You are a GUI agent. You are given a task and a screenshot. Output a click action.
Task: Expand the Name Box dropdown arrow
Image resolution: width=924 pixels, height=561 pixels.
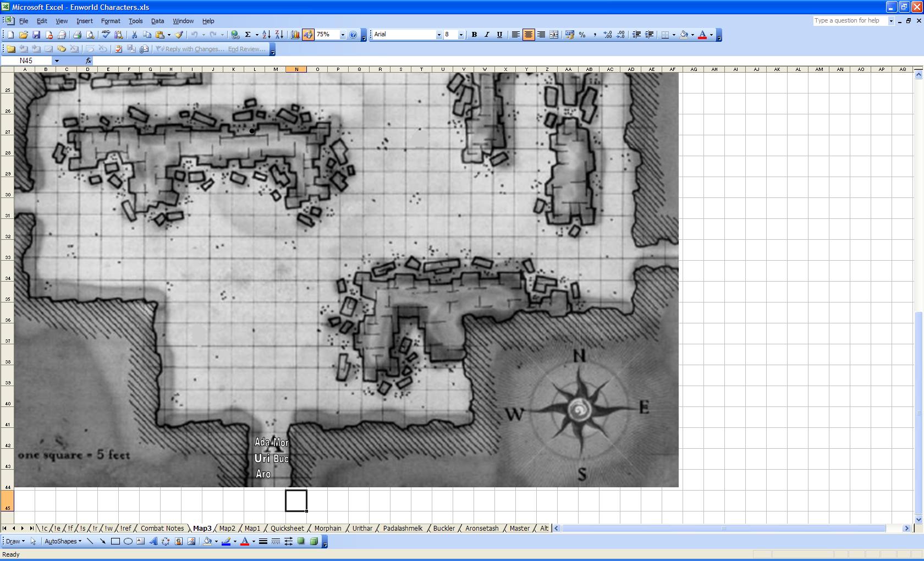coord(56,61)
